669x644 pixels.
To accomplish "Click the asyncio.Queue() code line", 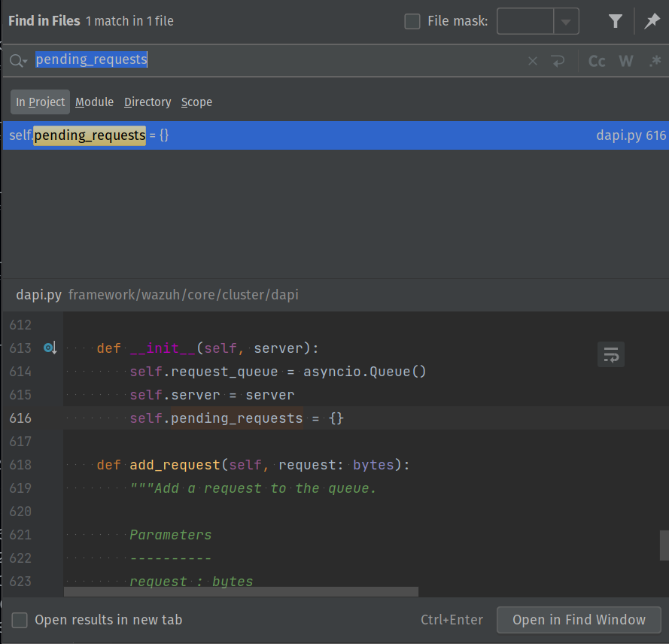I will [278, 372].
